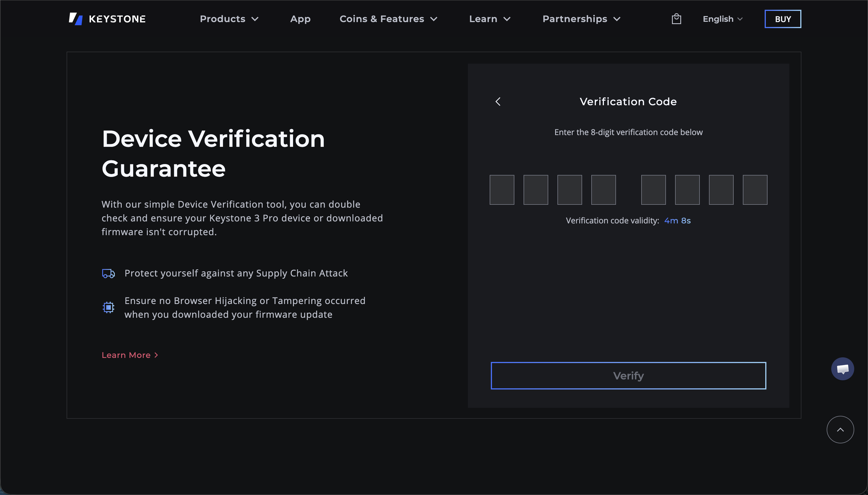868x495 pixels.
Task: Focus the fifth verification code digit box
Action: [653, 190]
